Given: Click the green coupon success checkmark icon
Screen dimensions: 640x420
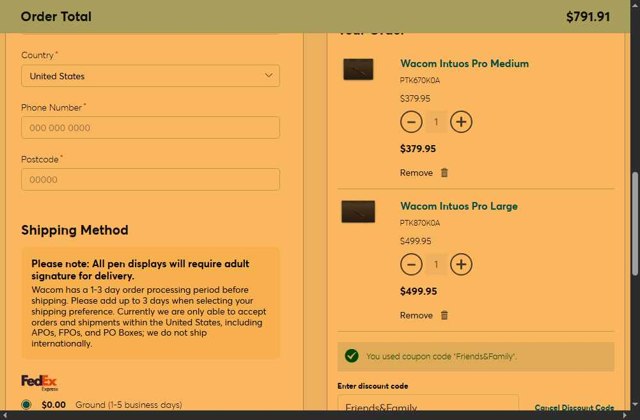Looking at the screenshot, I should point(351,356).
